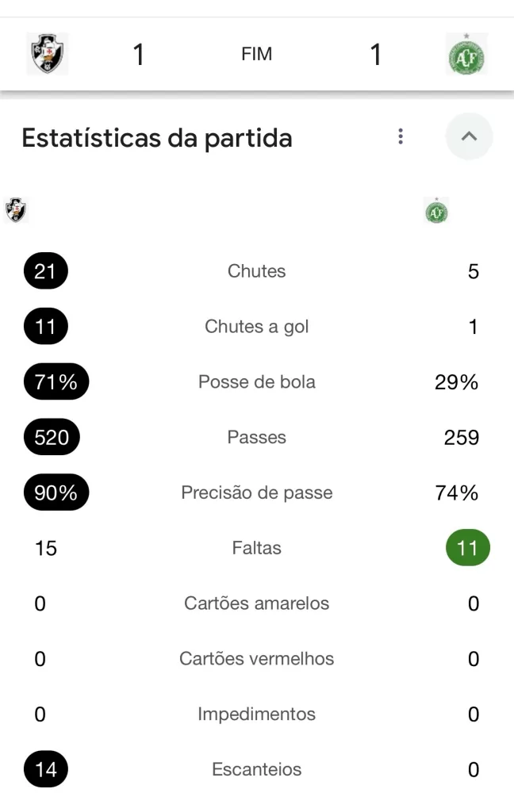Click the small Chapecoense crest above stats
Viewport: 514px width, 812px height.
click(x=435, y=211)
